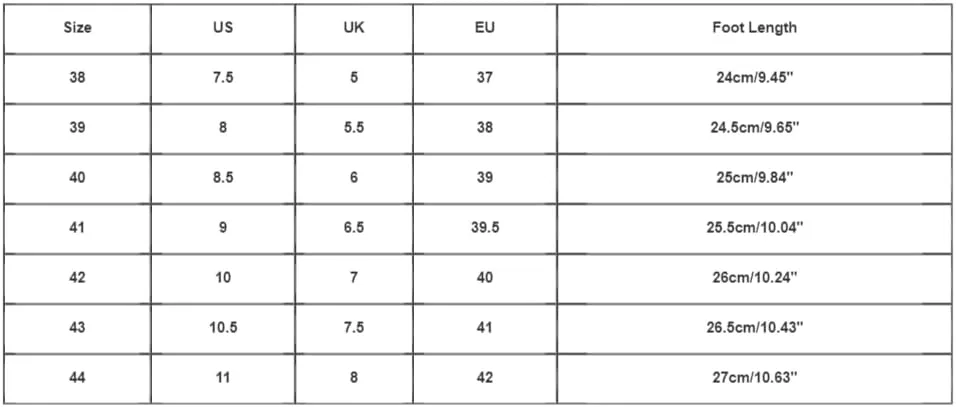
Task: Click the Size column header
Action: point(77,28)
